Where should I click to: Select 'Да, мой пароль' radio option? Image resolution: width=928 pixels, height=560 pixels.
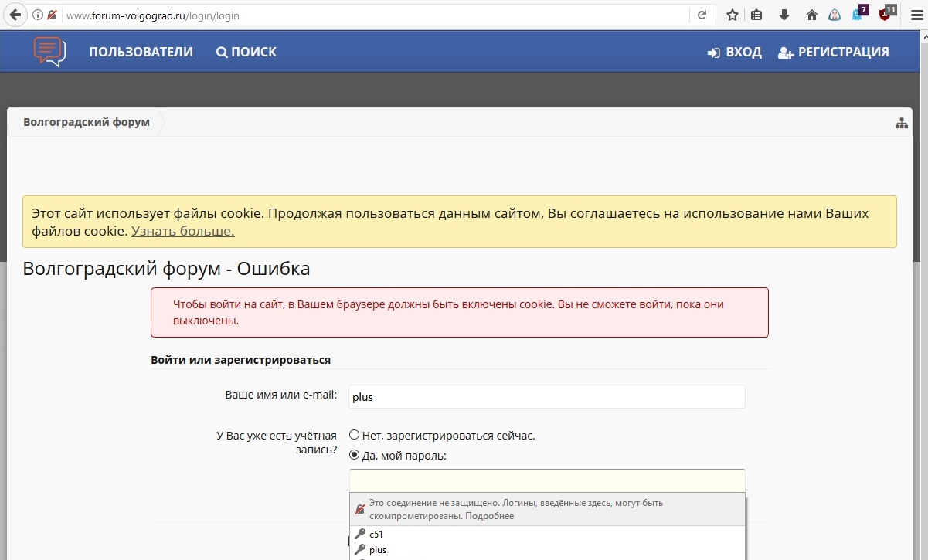[x=355, y=455]
